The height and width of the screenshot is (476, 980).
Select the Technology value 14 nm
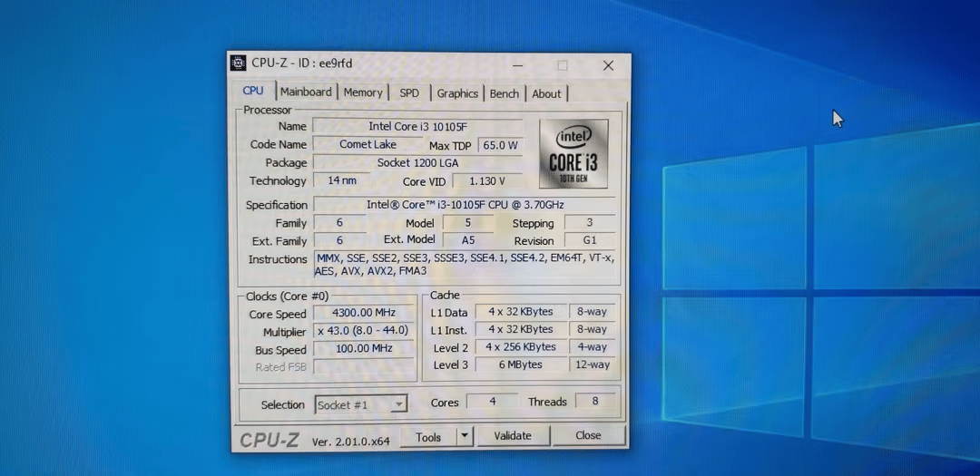click(x=342, y=180)
